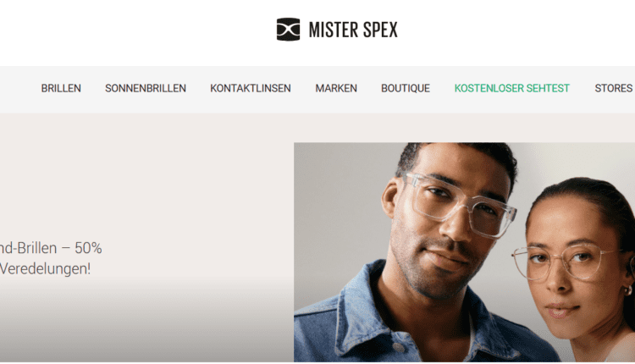Screen dimensions: 635x364
Task: Select MARKEN in navigation bar
Action: pyautogui.click(x=336, y=88)
